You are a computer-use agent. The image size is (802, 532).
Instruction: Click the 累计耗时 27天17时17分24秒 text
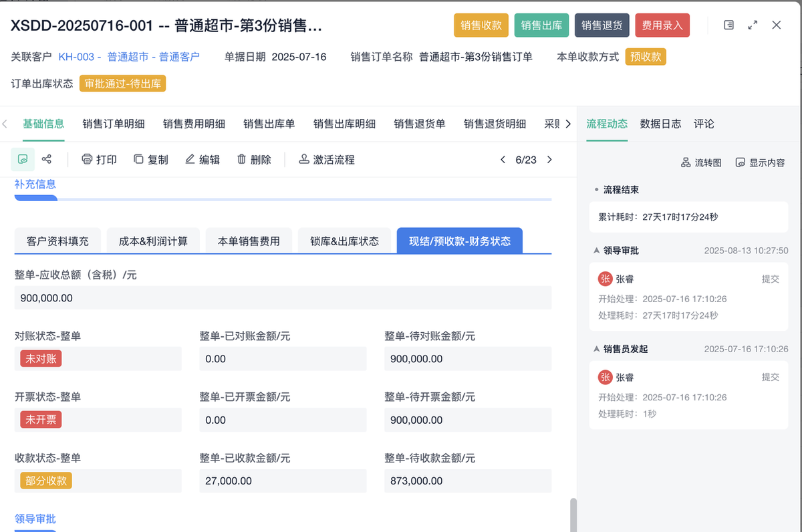tap(658, 217)
